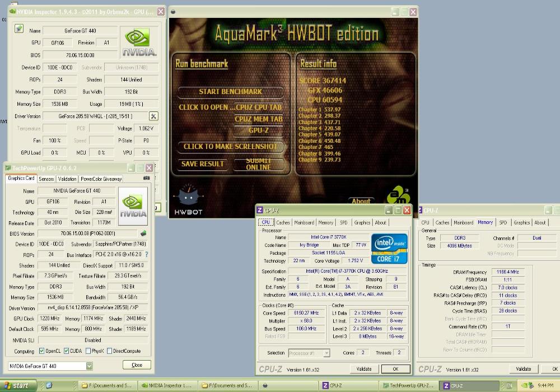The image size is (560, 392).
Task: Click the EN language indicator in tray
Action: click(x=510, y=386)
